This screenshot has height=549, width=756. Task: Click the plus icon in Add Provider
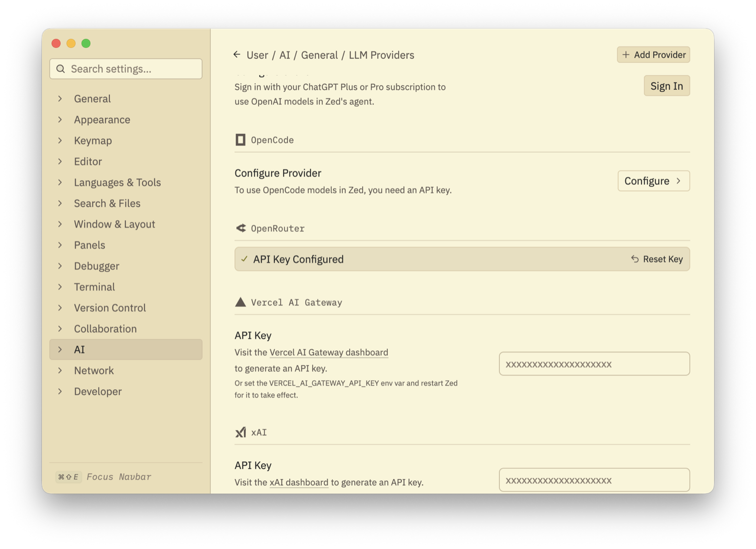point(626,54)
